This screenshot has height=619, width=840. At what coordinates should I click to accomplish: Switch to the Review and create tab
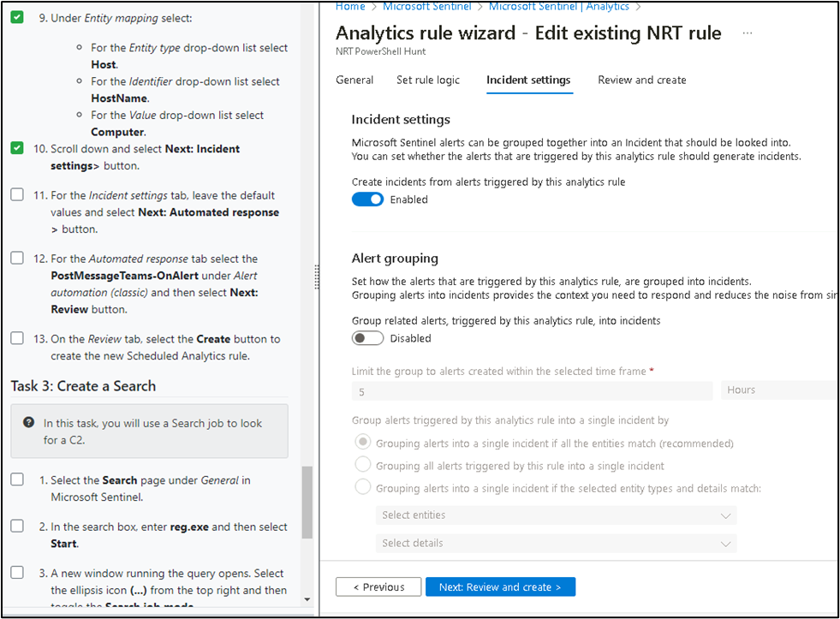[x=641, y=80]
